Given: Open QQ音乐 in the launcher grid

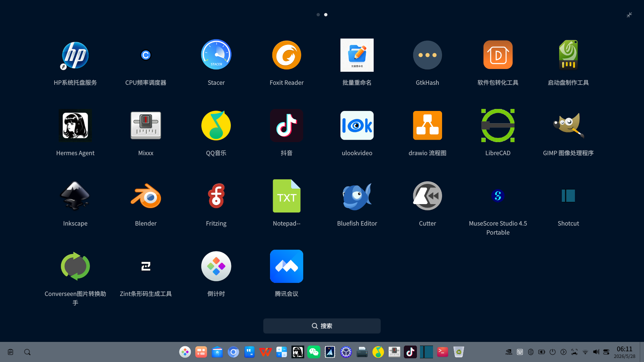Looking at the screenshot, I should coord(216,126).
